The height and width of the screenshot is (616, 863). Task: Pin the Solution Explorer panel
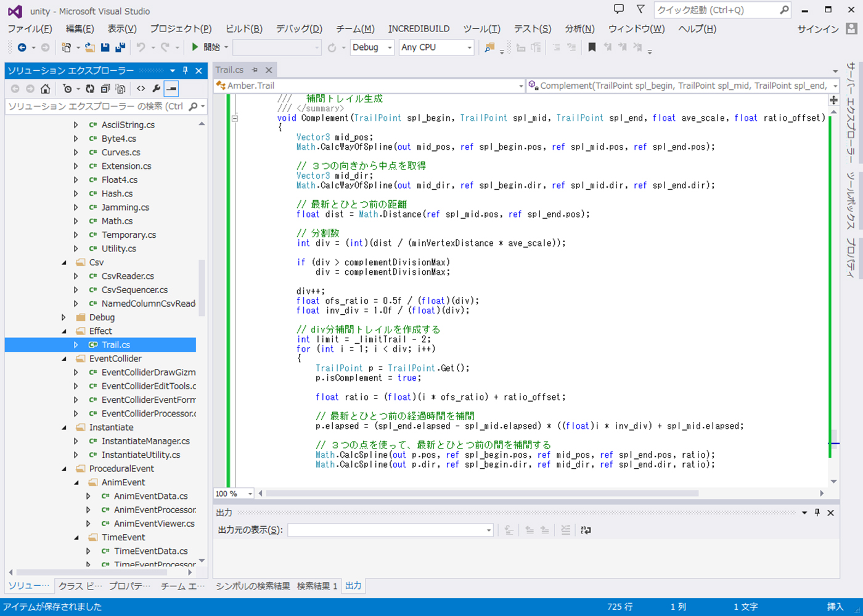[185, 70]
